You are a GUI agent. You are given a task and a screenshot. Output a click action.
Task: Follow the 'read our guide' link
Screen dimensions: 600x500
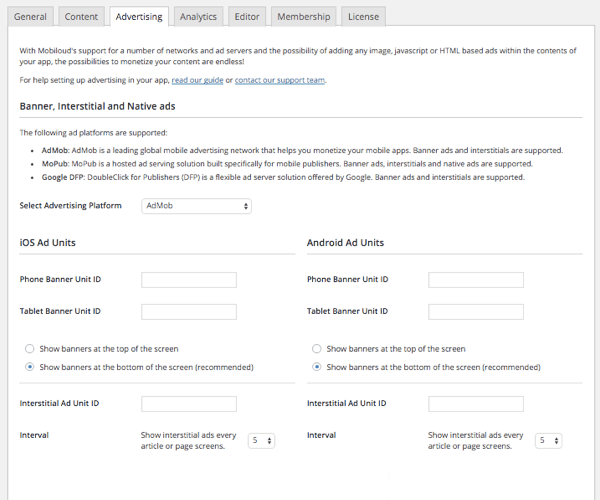pyautogui.click(x=197, y=80)
